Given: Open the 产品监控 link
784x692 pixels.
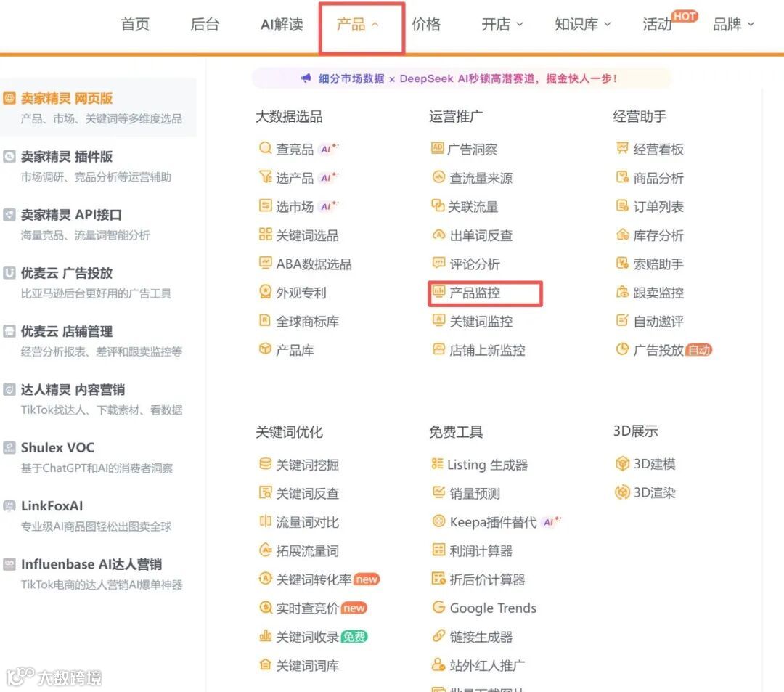Looking at the screenshot, I should coord(475,293).
